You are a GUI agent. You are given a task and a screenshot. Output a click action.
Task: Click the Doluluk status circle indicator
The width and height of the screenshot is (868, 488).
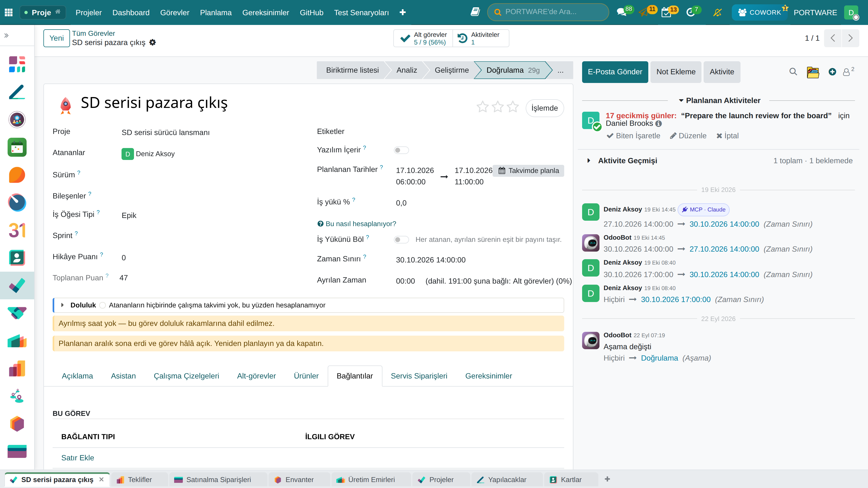[103, 305]
